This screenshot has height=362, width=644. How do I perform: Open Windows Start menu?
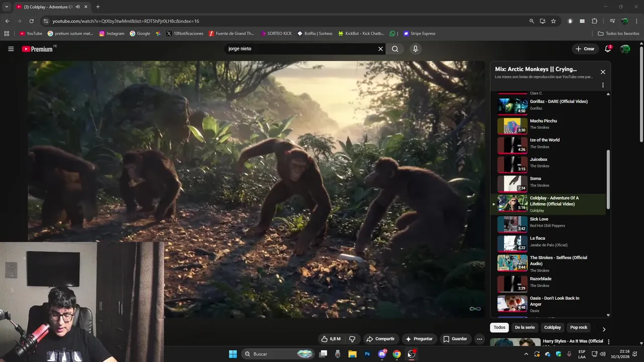coord(233,354)
